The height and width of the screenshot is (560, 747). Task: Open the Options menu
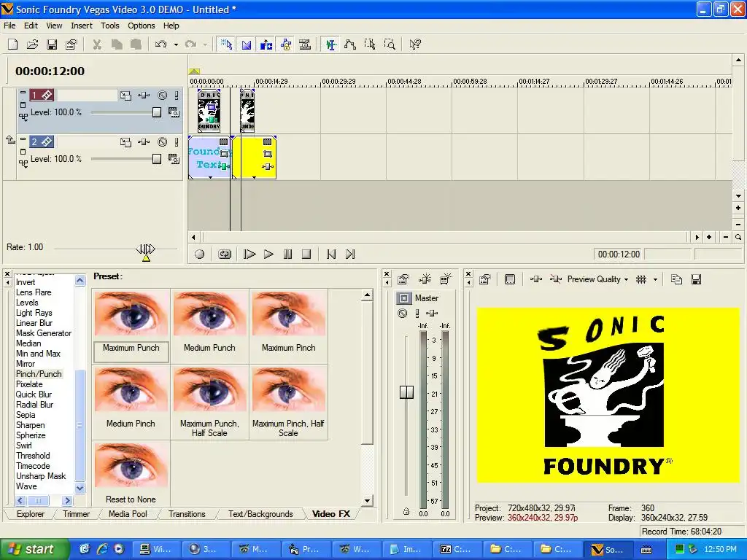(141, 26)
